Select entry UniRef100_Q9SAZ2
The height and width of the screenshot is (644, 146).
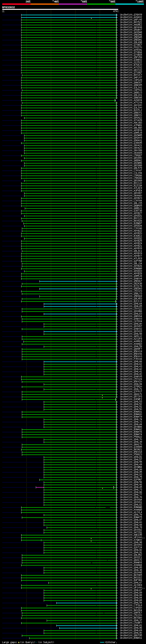131,118
